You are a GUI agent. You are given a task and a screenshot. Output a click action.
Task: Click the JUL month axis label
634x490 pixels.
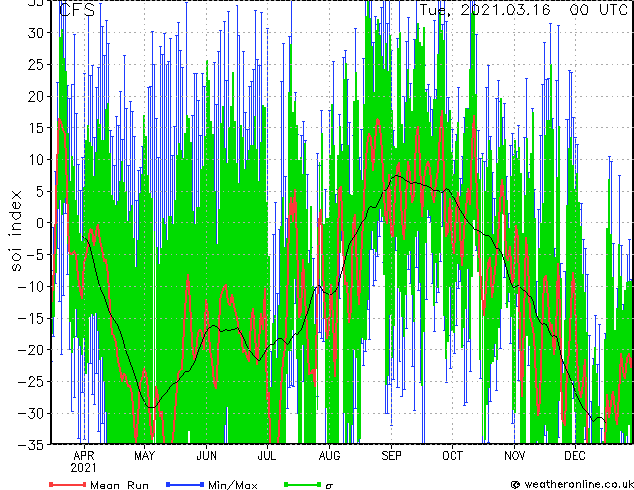point(267,456)
